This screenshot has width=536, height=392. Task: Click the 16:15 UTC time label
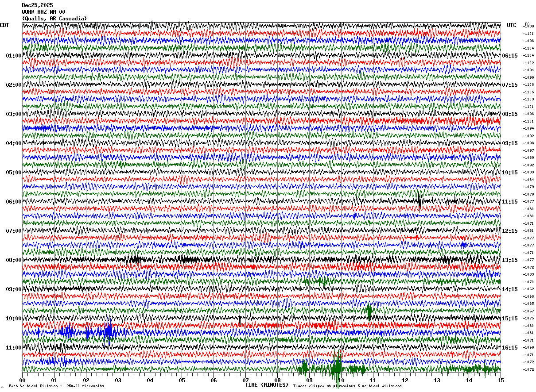pyautogui.click(x=510, y=348)
